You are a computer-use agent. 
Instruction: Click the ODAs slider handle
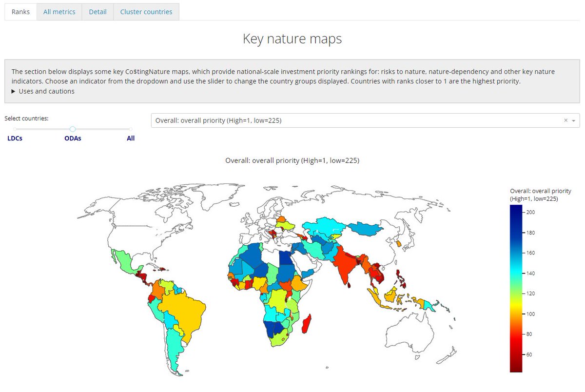(x=73, y=129)
